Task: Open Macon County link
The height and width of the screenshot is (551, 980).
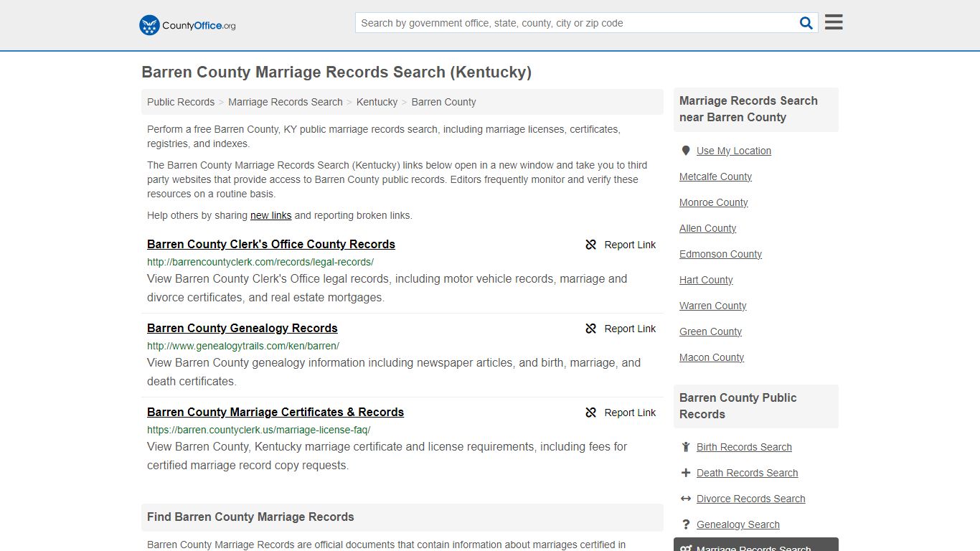Action: (712, 357)
